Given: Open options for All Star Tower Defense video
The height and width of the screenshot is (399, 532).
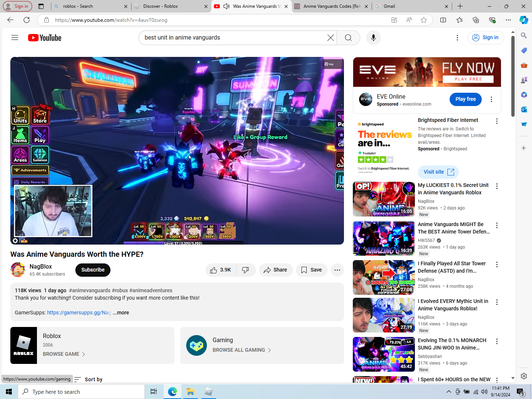Looking at the screenshot, I should click(497, 265).
